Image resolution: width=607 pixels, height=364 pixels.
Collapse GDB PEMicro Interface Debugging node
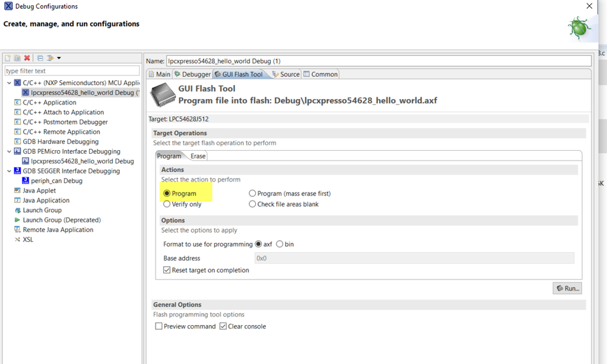pyautogui.click(x=9, y=151)
